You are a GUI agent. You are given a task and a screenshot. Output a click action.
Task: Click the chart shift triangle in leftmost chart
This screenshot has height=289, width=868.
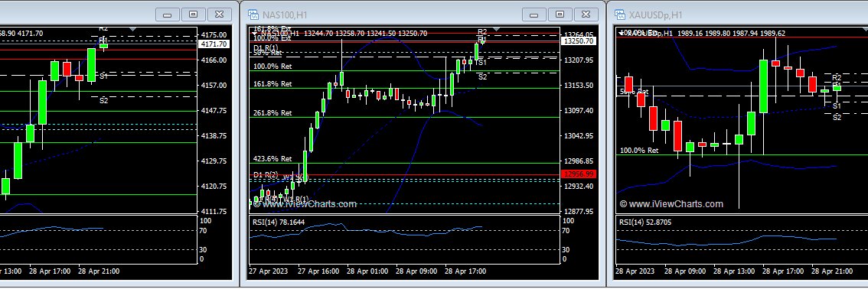(132, 29)
